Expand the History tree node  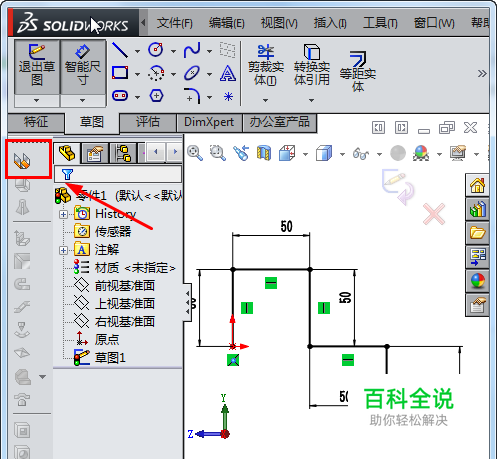(63, 214)
